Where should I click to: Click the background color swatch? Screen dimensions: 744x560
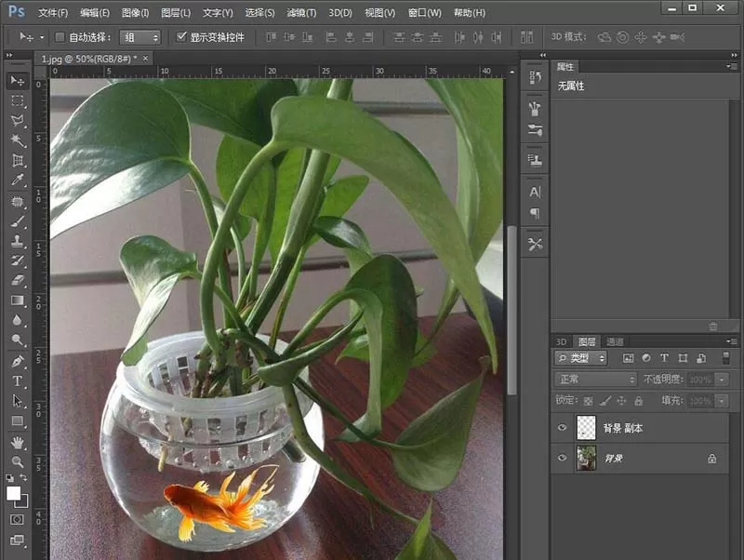pyautogui.click(x=24, y=503)
